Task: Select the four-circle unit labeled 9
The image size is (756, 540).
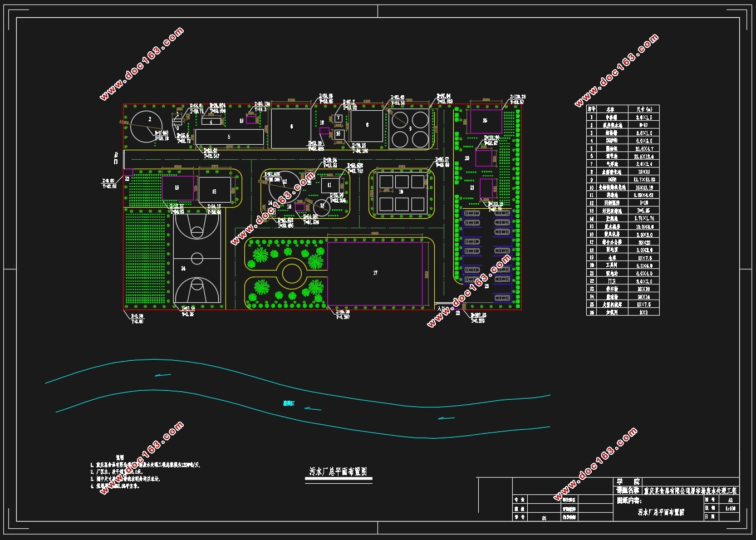Action: 410,129
